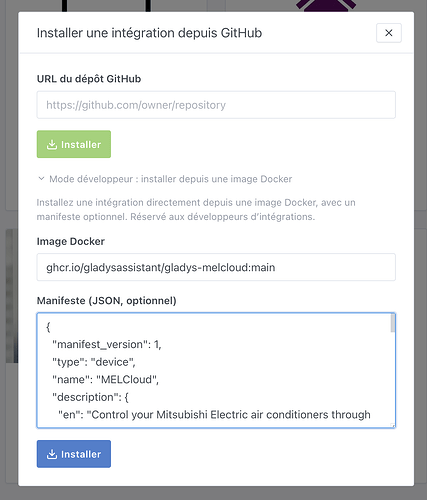Click the Image Docker label
Screen dimensions: 427x500
tap(71, 241)
